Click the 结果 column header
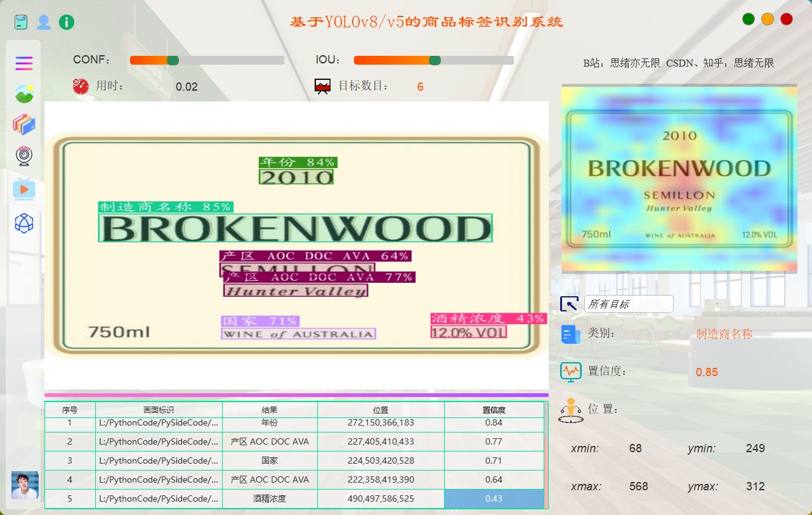This screenshot has width=812, height=515. click(x=270, y=410)
